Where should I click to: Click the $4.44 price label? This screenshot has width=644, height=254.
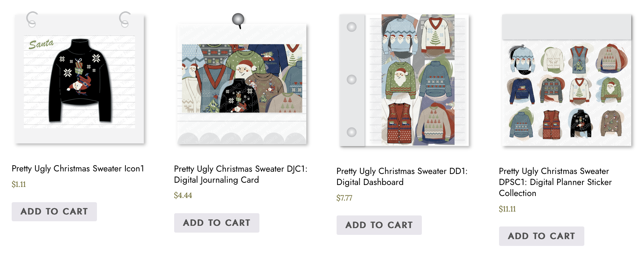[183, 195]
